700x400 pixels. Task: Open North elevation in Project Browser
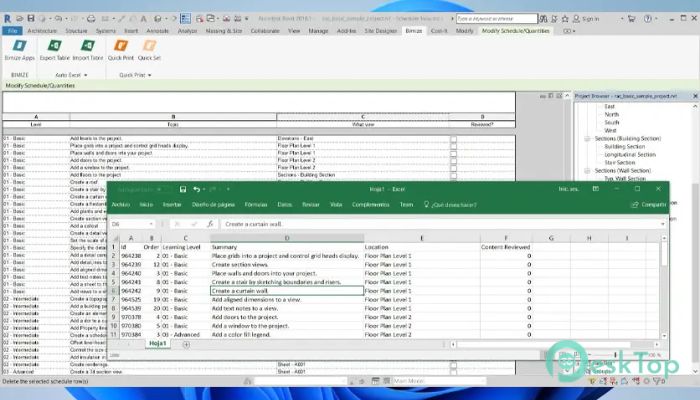coord(612,114)
